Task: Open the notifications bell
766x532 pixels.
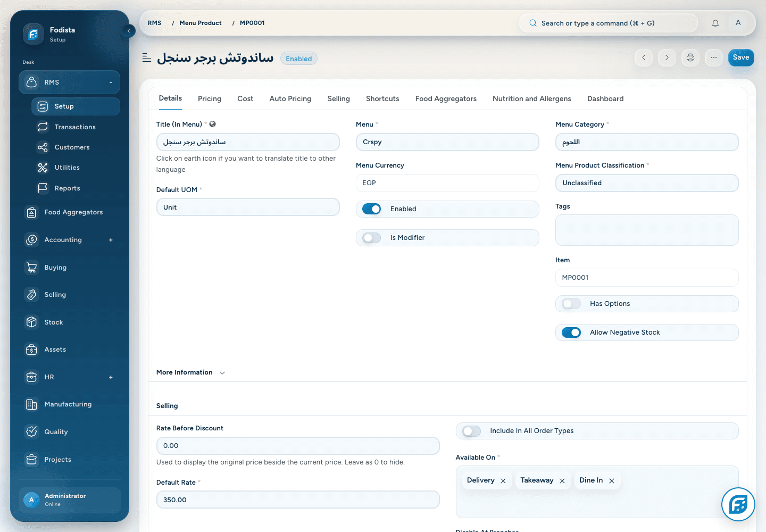Action: (715, 23)
